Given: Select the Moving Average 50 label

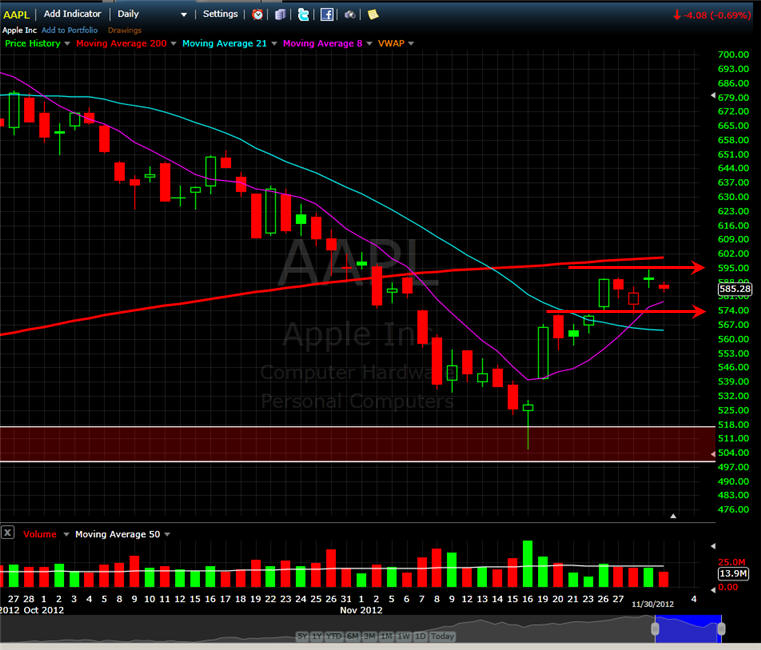Looking at the screenshot, I should 117,534.
